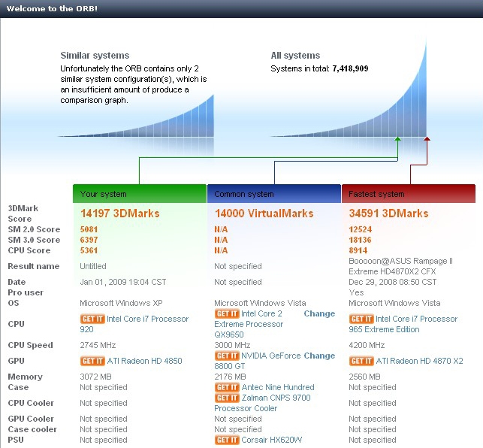Click GET IT badge beside Zalman CNPS 9700
The image size is (483, 448).
pos(227,398)
